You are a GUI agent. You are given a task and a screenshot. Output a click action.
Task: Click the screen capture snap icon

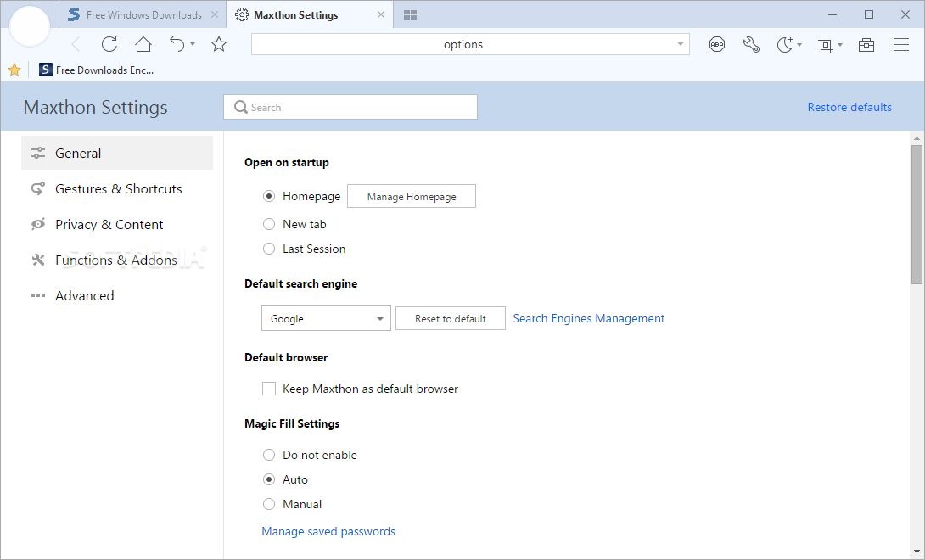pyautogui.click(x=826, y=44)
